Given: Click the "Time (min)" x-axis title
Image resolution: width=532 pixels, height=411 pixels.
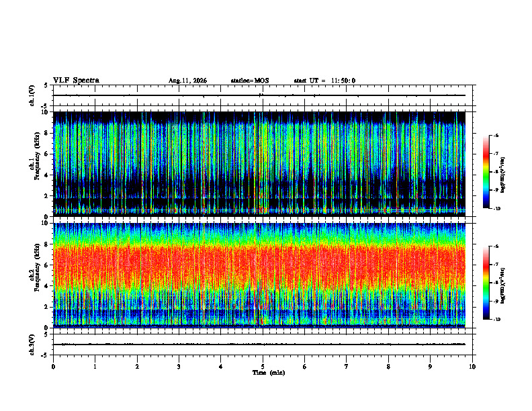Looking at the screenshot, I should pos(269,373).
